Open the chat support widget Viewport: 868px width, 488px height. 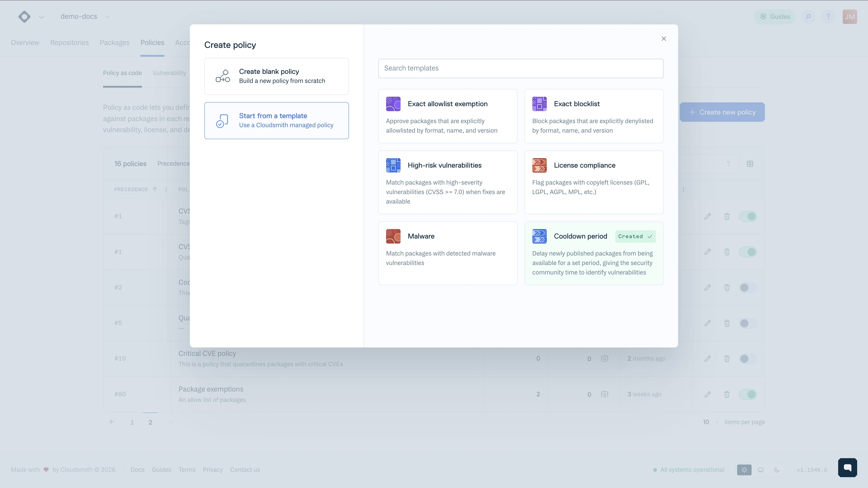click(x=847, y=468)
